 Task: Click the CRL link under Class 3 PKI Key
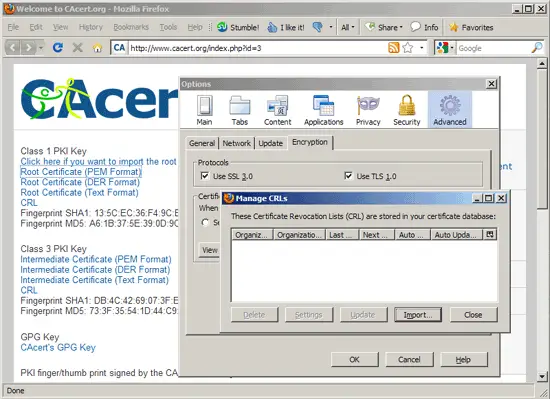(x=29, y=290)
